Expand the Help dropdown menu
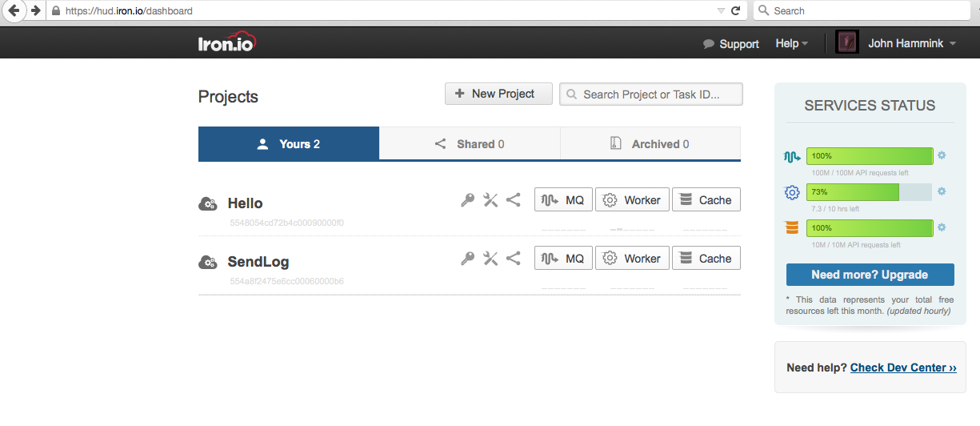Screen dimensions: 980x426 click(791, 43)
